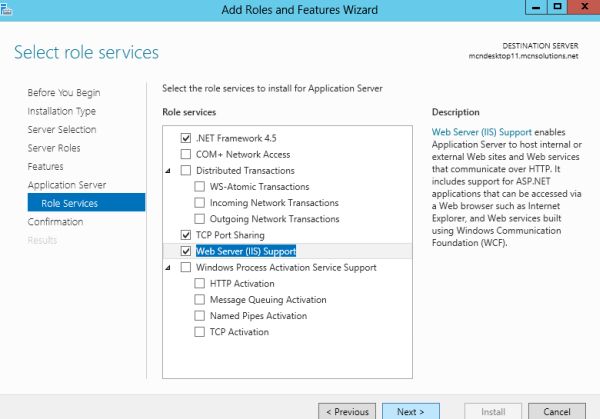
Task: Select the Confirmation step
Action: [x=55, y=222]
